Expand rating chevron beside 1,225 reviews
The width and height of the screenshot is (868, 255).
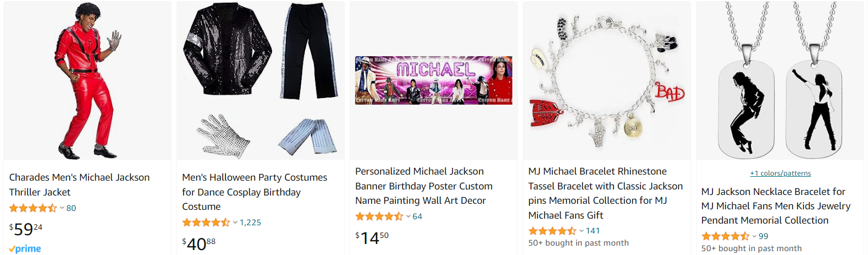pyautogui.click(x=235, y=223)
